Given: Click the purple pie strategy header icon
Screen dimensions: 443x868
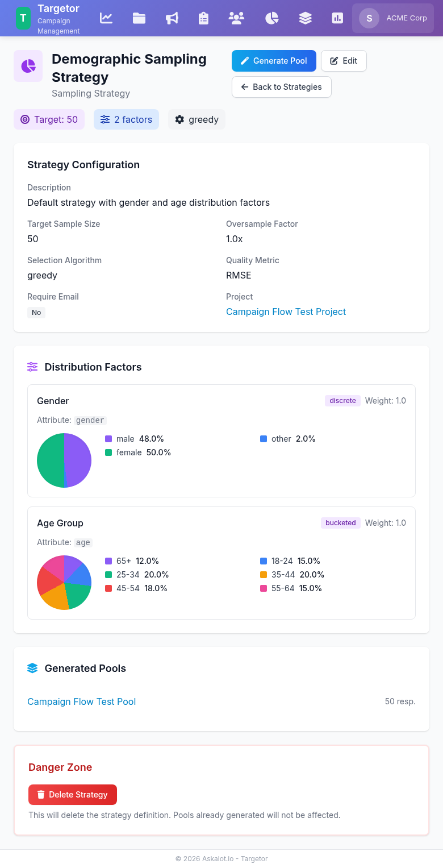Looking at the screenshot, I should (x=28, y=66).
